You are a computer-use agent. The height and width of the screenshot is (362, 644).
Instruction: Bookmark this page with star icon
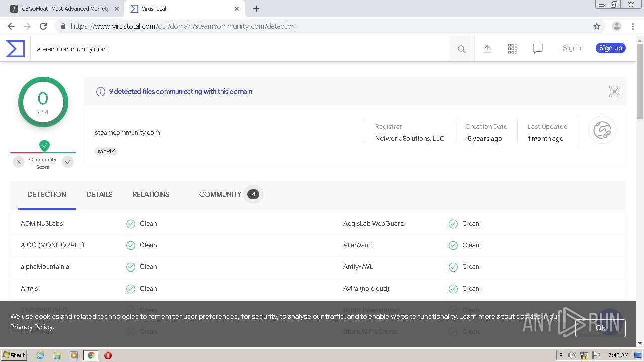[x=597, y=26]
